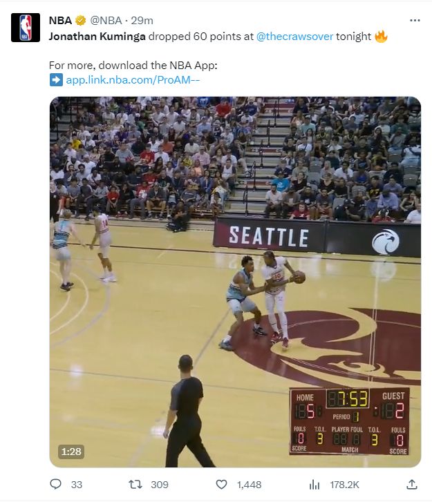Click the 1:28 video duration badge

point(71,452)
